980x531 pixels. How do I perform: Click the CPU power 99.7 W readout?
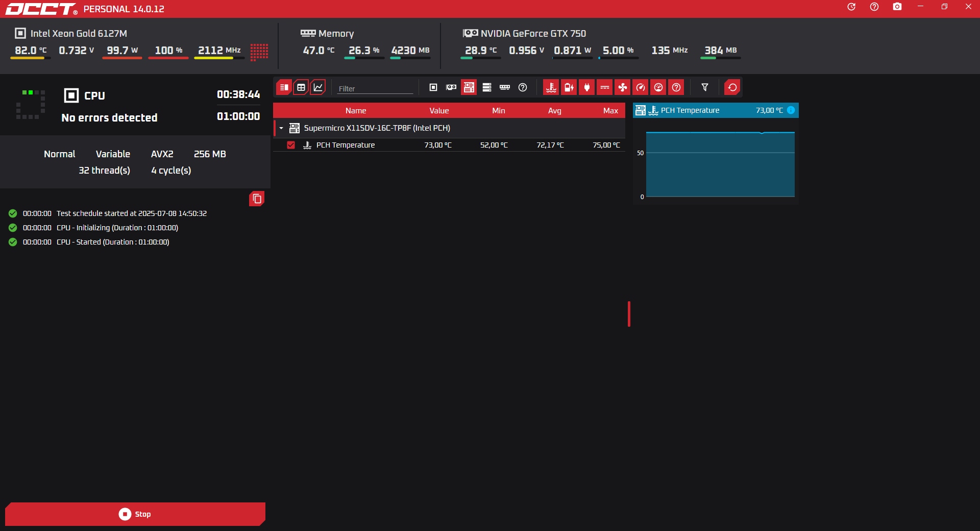point(122,51)
